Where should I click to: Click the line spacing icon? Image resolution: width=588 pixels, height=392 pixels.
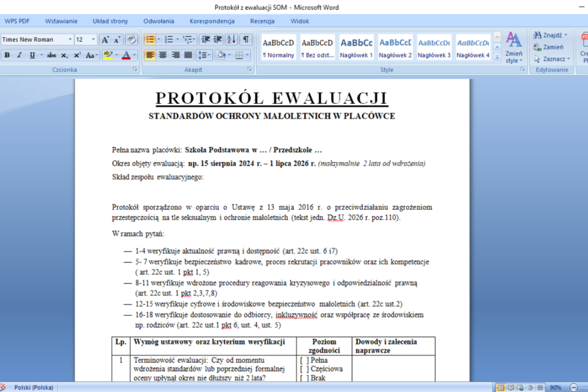[x=203, y=55]
